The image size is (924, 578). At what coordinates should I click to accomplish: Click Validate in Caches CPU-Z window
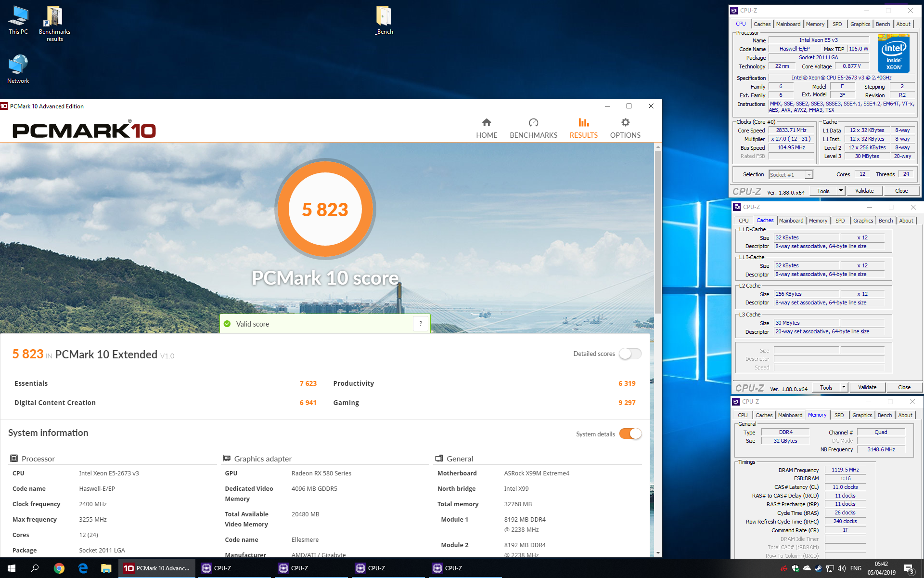pos(867,387)
